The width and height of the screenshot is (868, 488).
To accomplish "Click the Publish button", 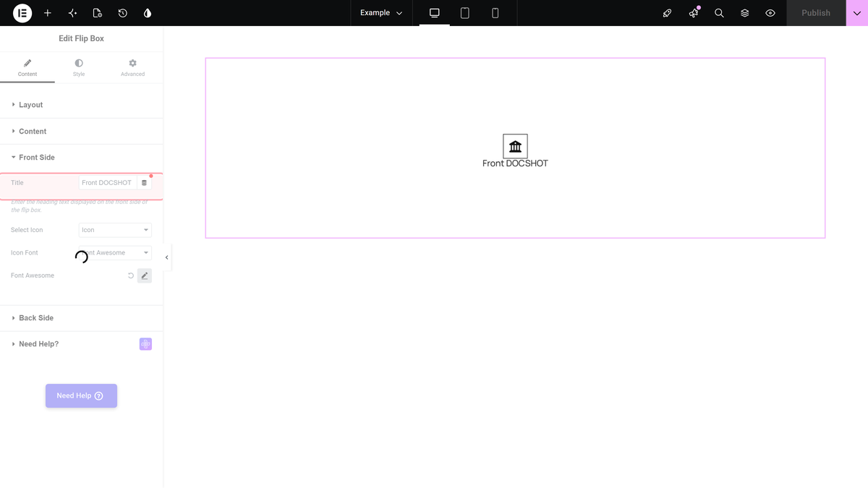I will pyautogui.click(x=816, y=13).
